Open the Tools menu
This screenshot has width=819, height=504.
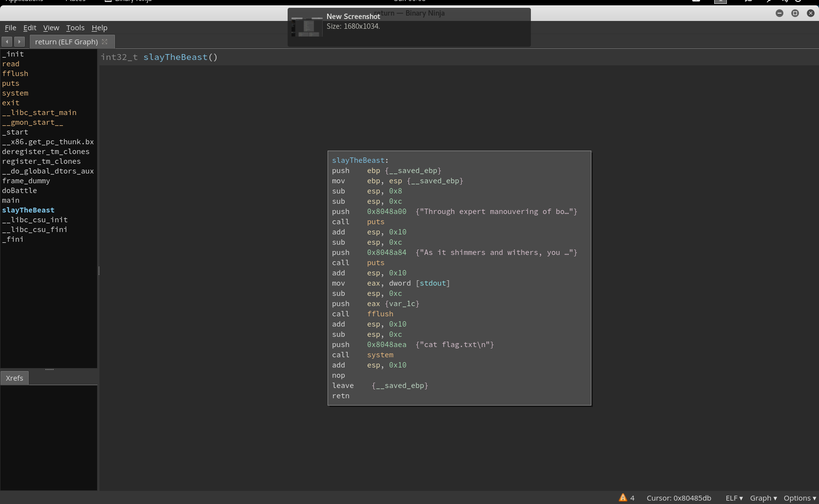pyautogui.click(x=75, y=28)
